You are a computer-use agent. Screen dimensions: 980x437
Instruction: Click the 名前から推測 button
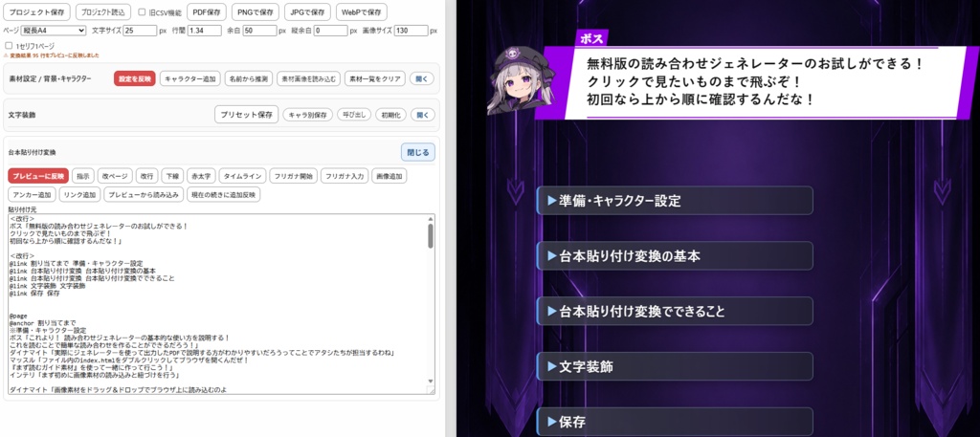click(248, 78)
